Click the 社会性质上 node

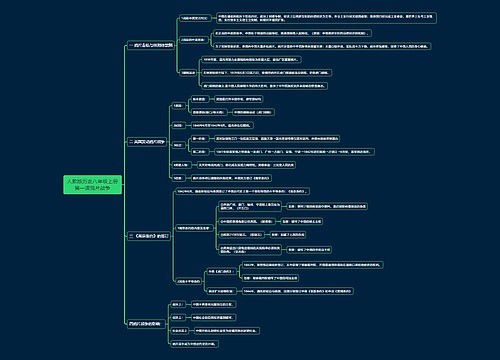[x=179, y=331]
